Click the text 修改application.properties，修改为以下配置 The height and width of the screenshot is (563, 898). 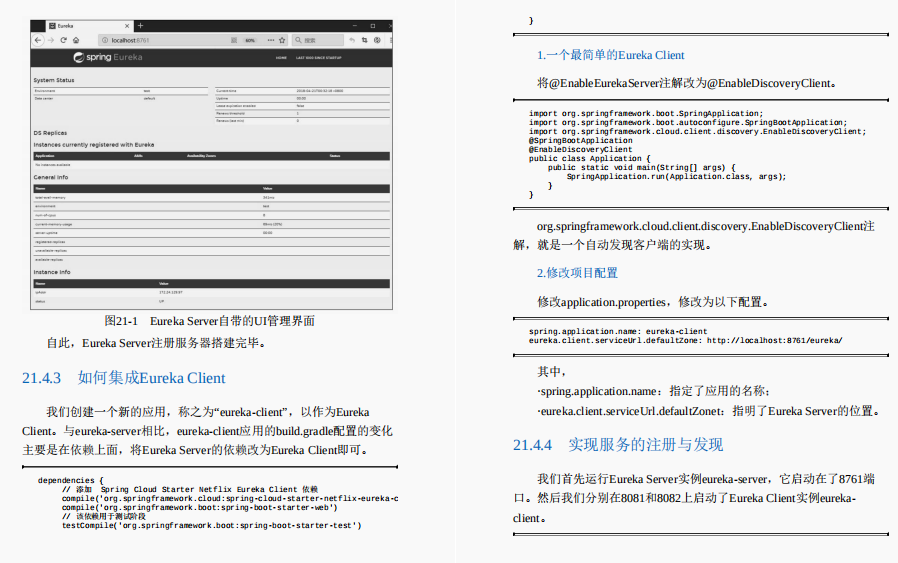(x=653, y=302)
